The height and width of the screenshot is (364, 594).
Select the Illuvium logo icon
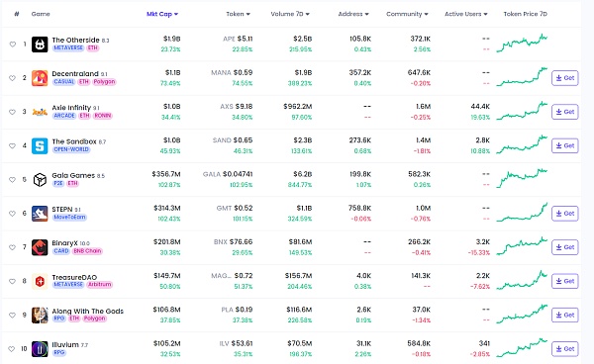point(40,349)
